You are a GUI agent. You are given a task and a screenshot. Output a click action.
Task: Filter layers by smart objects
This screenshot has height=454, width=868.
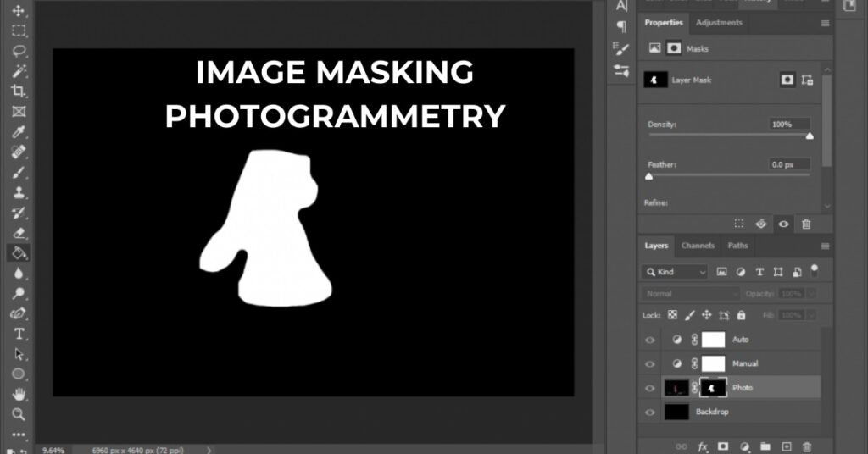pyautogui.click(x=797, y=272)
